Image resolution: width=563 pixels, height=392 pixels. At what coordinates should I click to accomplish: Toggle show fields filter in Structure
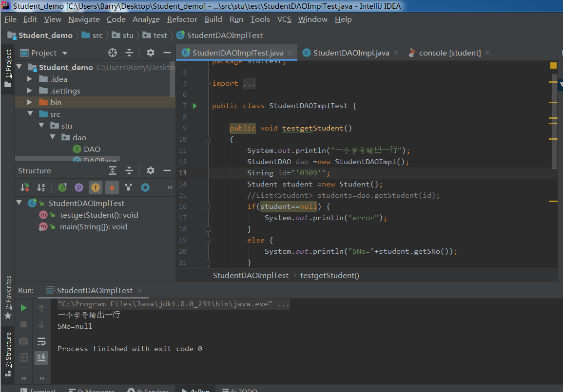tap(96, 187)
